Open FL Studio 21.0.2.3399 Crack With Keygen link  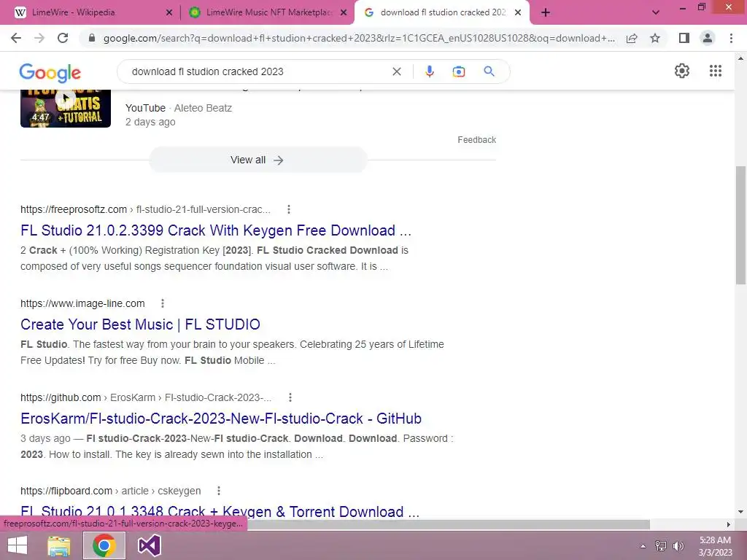coord(216,230)
